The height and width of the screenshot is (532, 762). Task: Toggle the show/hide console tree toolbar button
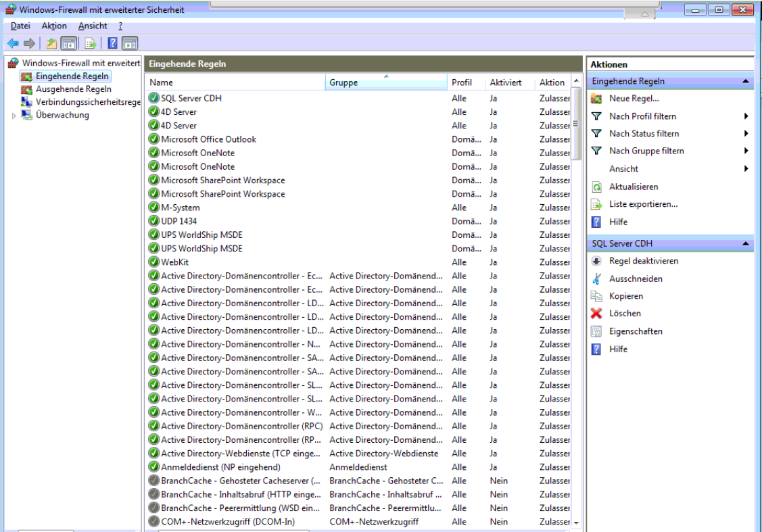pyautogui.click(x=68, y=44)
